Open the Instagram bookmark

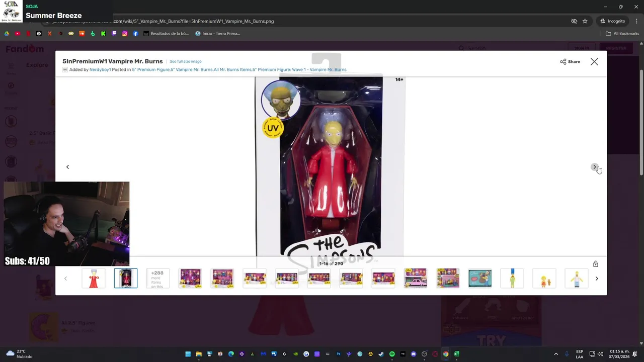click(125, 34)
